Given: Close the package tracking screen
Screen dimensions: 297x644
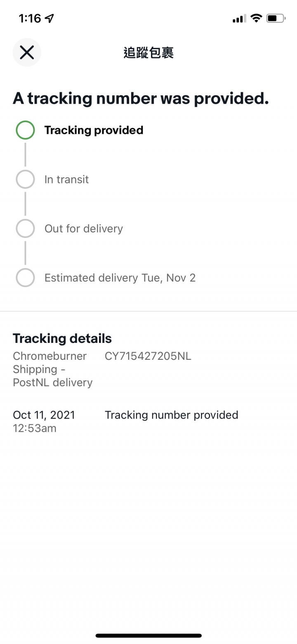Looking at the screenshot, I should (27, 52).
